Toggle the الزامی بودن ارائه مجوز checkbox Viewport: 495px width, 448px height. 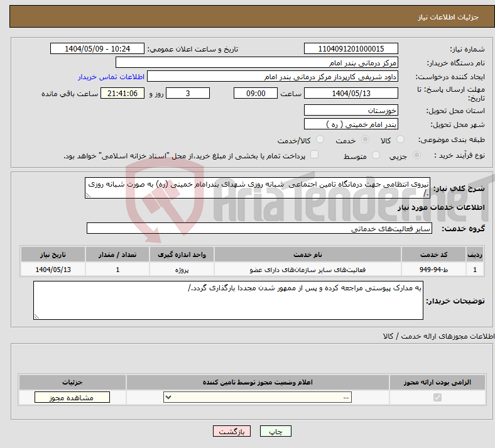[437, 397]
